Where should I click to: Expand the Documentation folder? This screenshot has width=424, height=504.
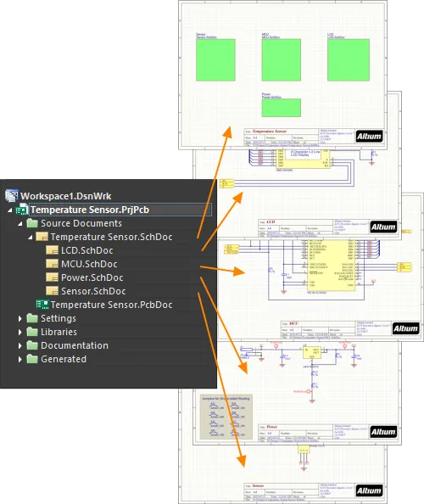click(x=20, y=345)
